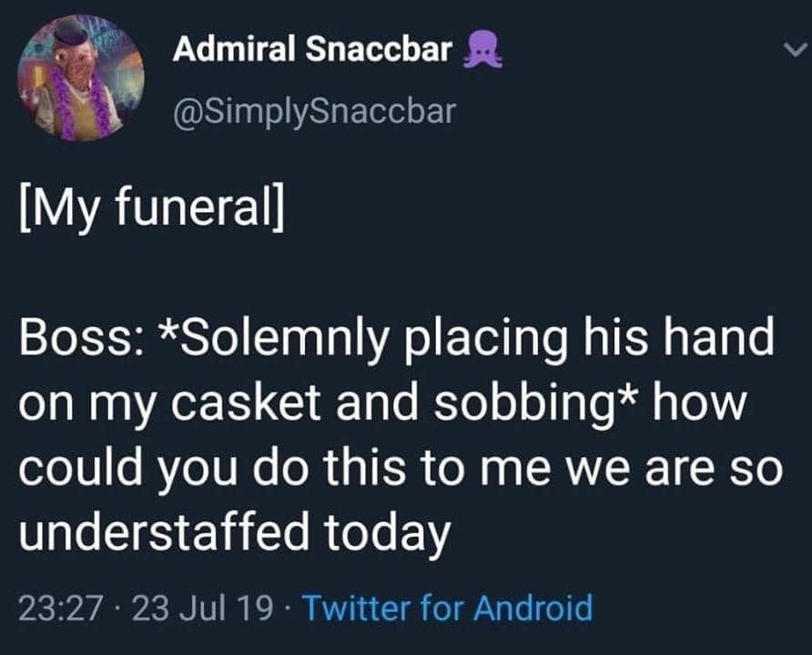This screenshot has width=812, height=655.
Task: Open the Twitter for Android source link
Action: pos(447,608)
